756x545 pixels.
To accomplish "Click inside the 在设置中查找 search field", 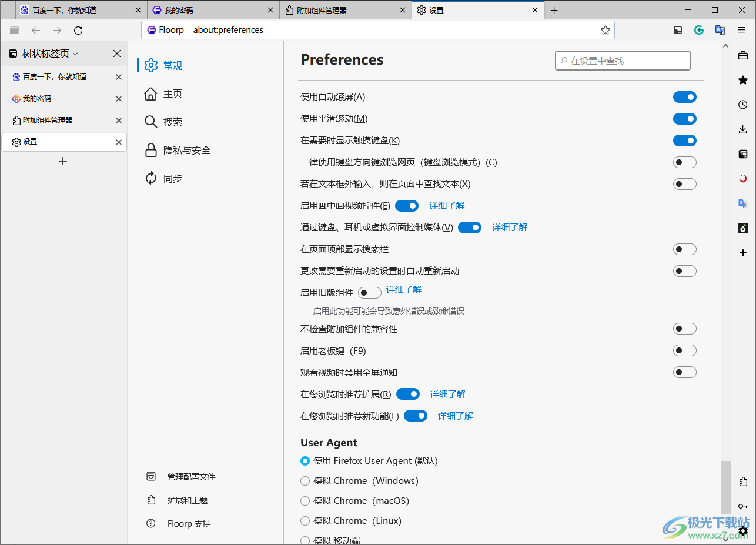I will (622, 60).
